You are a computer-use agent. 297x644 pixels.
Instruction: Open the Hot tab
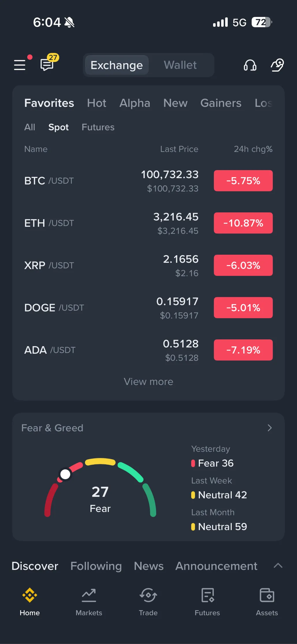coord(97,103)
